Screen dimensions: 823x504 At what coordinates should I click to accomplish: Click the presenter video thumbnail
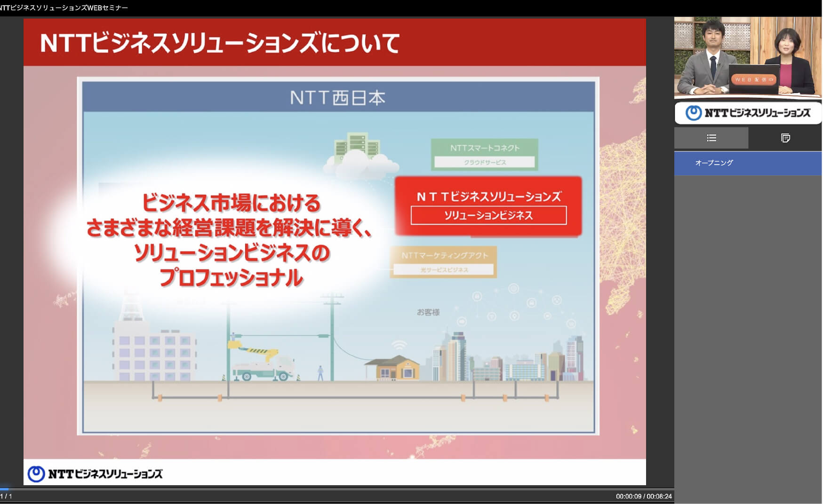747,56
